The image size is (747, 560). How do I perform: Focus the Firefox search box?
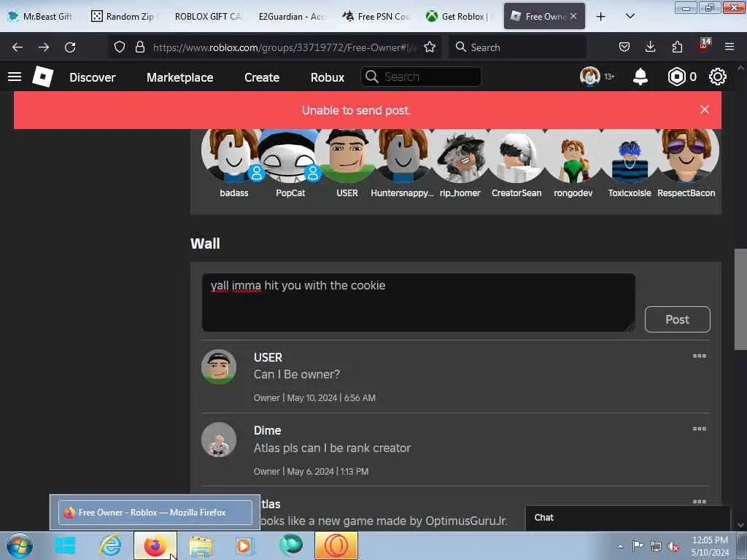point(517,47)
